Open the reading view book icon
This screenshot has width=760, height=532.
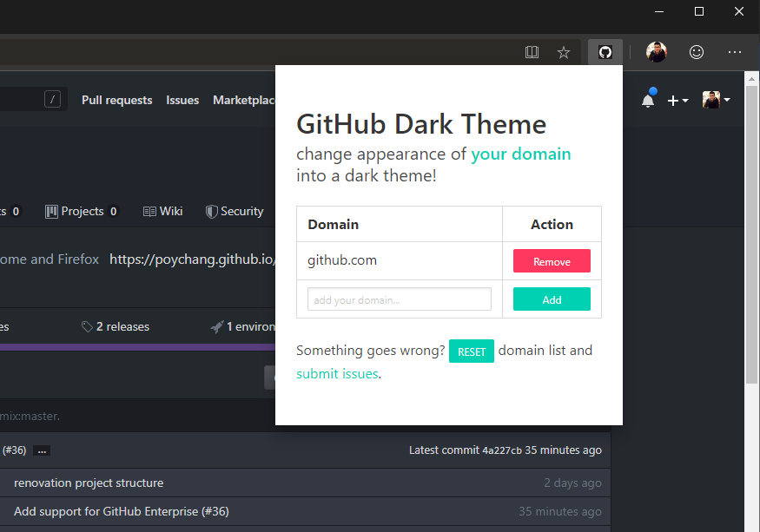coord(532,52)
